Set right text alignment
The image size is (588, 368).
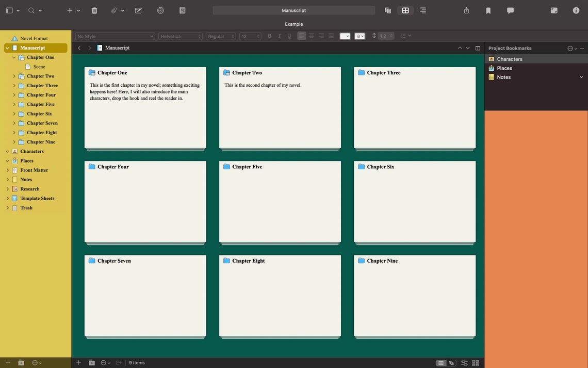pos(321,36)
